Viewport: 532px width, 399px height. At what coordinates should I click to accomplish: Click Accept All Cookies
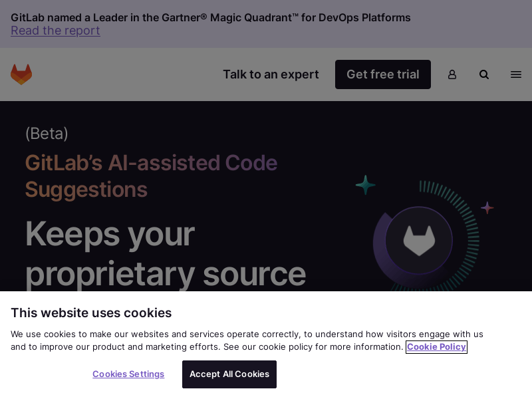click(x=229, y=374)
